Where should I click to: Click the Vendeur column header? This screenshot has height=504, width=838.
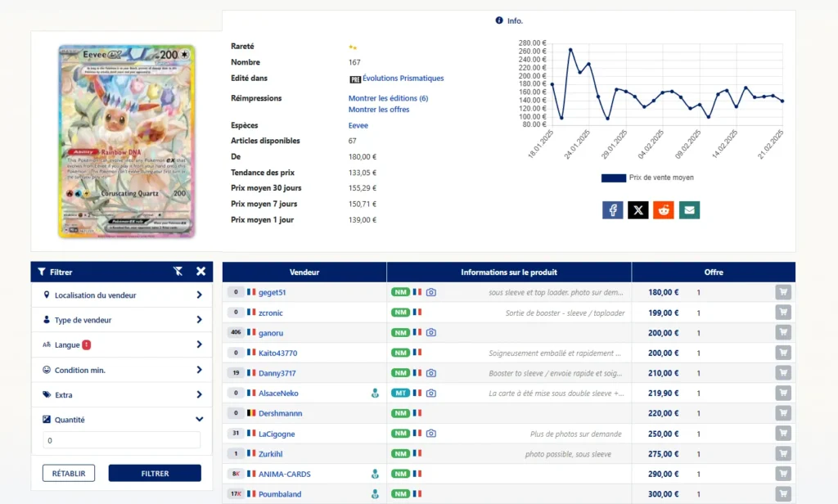(x=304, y=272)
